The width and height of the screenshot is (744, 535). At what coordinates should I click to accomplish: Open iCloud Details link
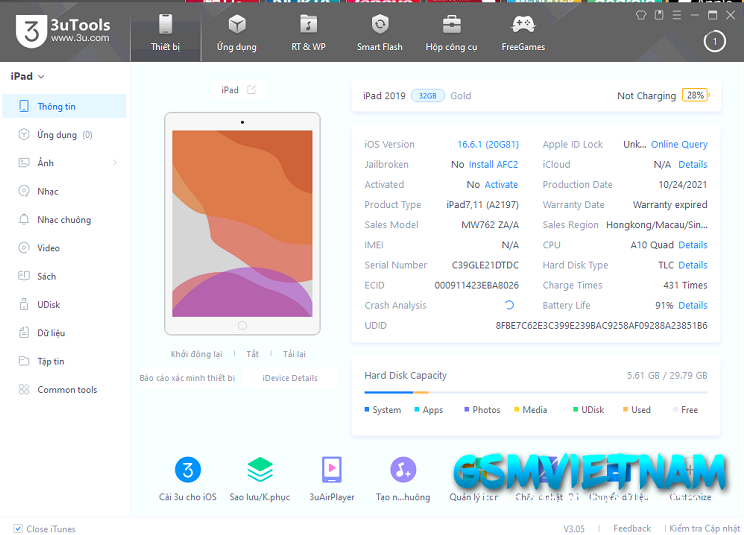(693, 165)
